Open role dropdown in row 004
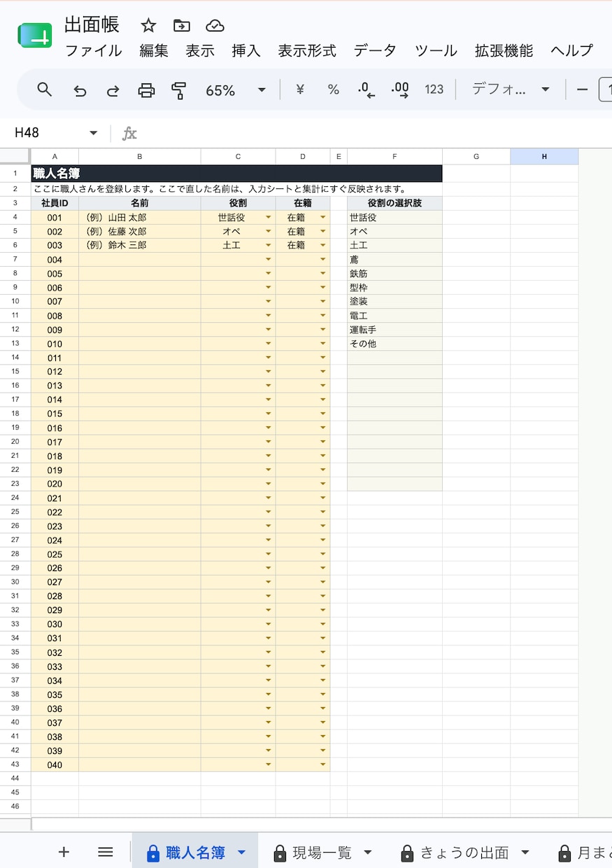 [x=268, y=260]
